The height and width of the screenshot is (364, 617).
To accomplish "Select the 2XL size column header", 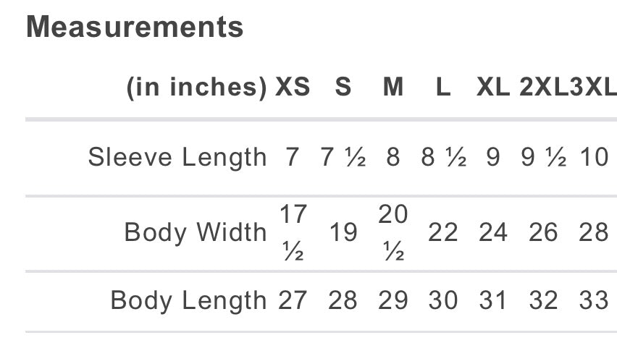I will coord(542,87).
